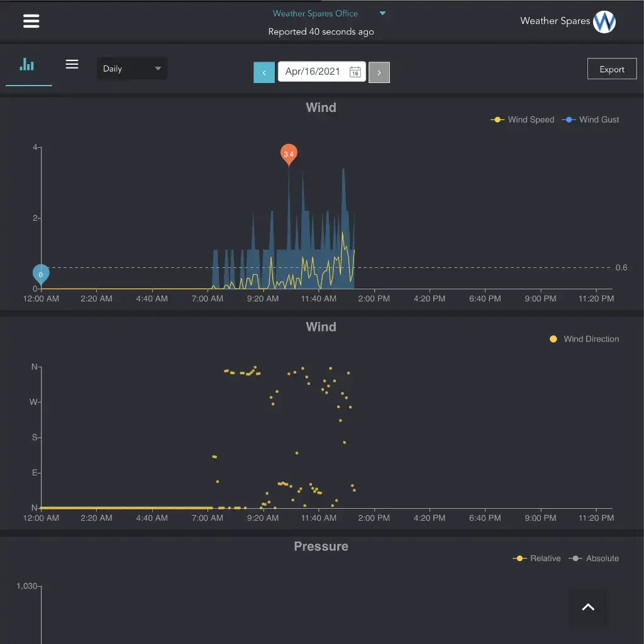Go to previous day arrow
Screen dimensions: 644x644
tap(264, 72)
